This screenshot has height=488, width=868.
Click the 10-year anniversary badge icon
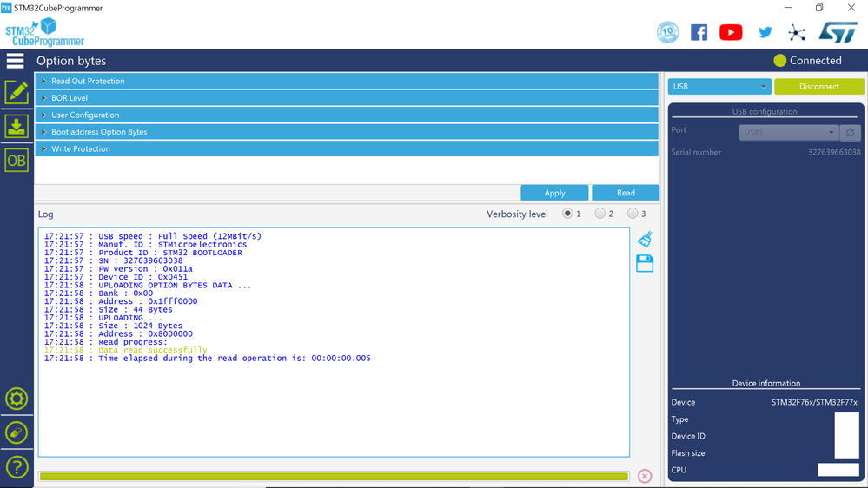667,32
